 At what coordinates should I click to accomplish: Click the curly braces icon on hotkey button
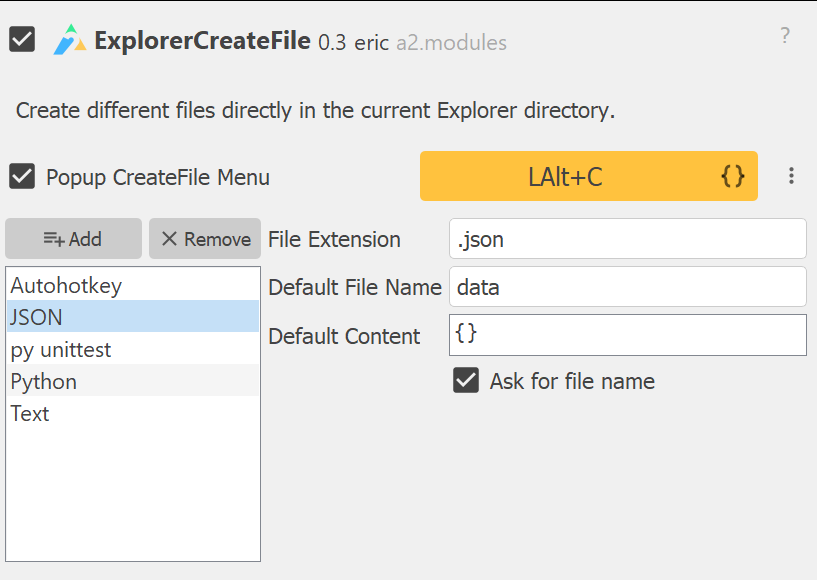pyautogui.click(x=733, y=177)
